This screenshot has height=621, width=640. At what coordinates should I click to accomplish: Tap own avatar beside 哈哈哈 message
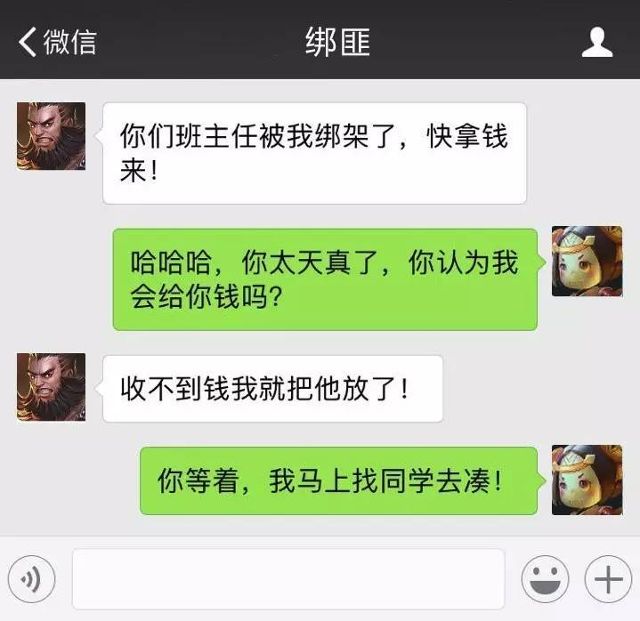(587, 261)
